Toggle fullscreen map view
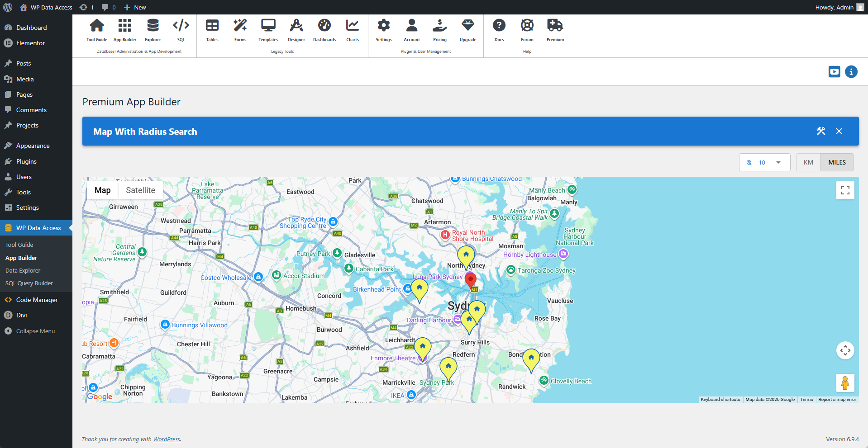Viewport: 868px width, 448px height. (x=845, y=190)
